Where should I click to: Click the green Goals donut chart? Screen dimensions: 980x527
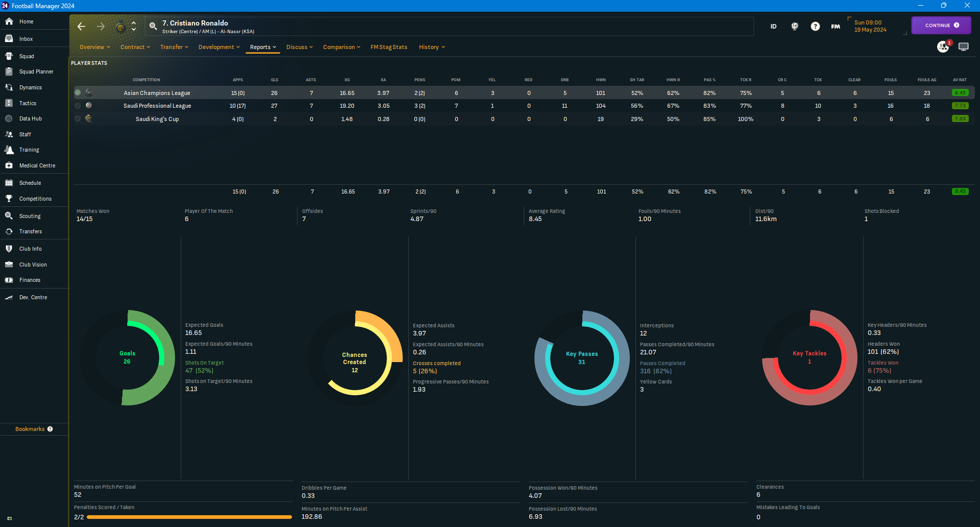click(x=127, y=357)
